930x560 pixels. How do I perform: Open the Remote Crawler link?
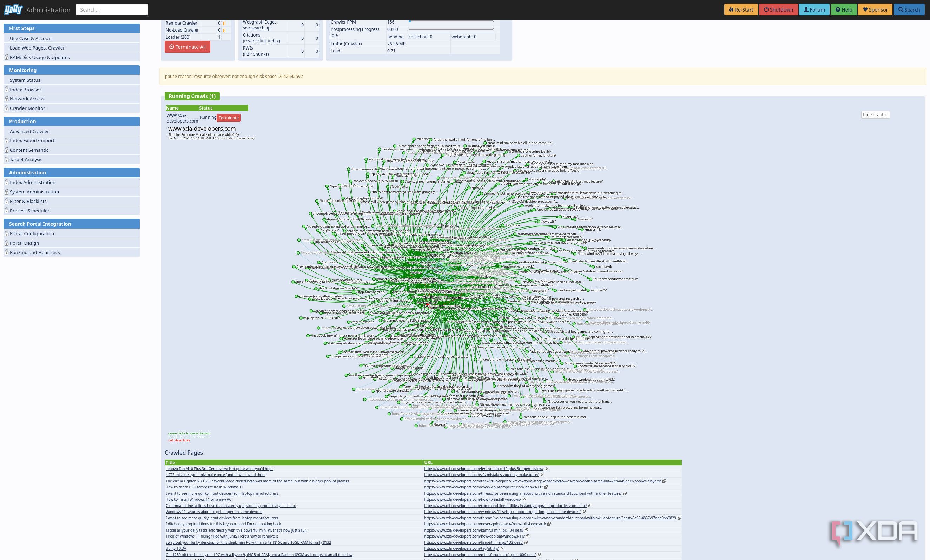coord(182,23)
